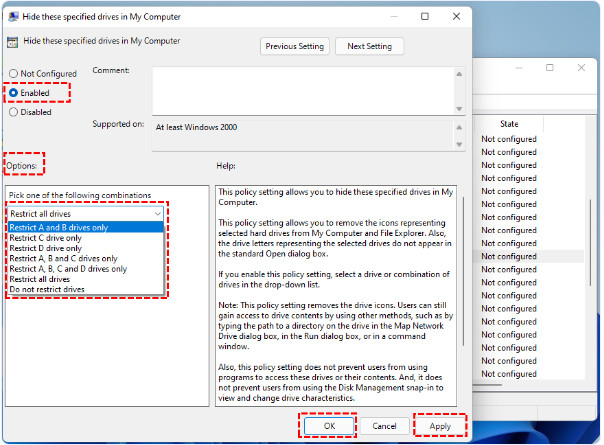Viewport: 604px width, 445px height.
Task: Click the Supported on scroll down arrow
Action: click(459, 144)
